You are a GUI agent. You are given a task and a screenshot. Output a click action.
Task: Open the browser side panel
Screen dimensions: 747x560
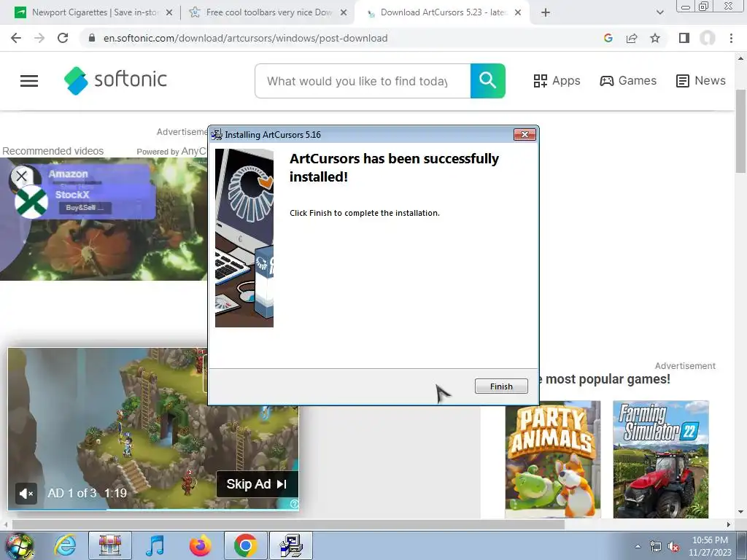(x=684, y=38)
